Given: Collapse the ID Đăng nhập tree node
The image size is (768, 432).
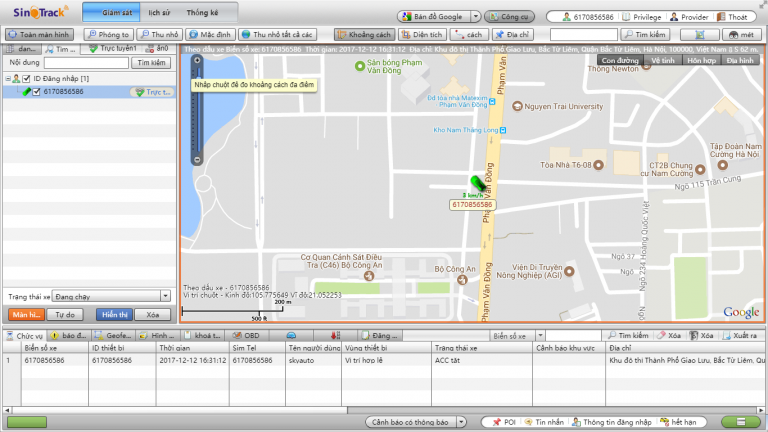Looking at the screenshot, I should pyautogui.click(x=7, y=78).
